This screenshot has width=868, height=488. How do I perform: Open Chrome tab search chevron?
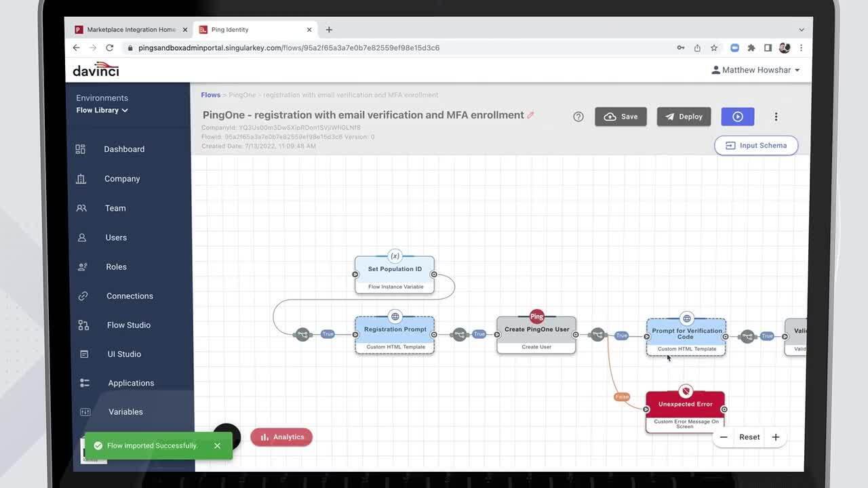click(x=801, y=30)
